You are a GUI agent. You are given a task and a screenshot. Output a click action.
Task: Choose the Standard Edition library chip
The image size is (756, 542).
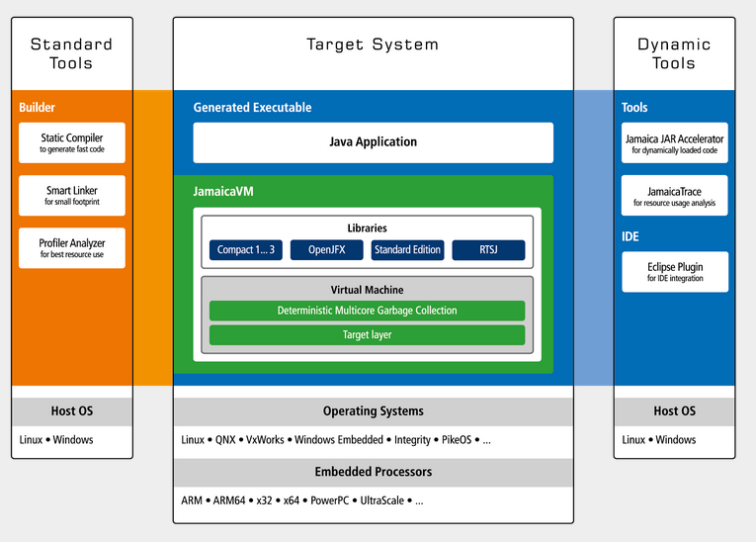pos(407,250)
